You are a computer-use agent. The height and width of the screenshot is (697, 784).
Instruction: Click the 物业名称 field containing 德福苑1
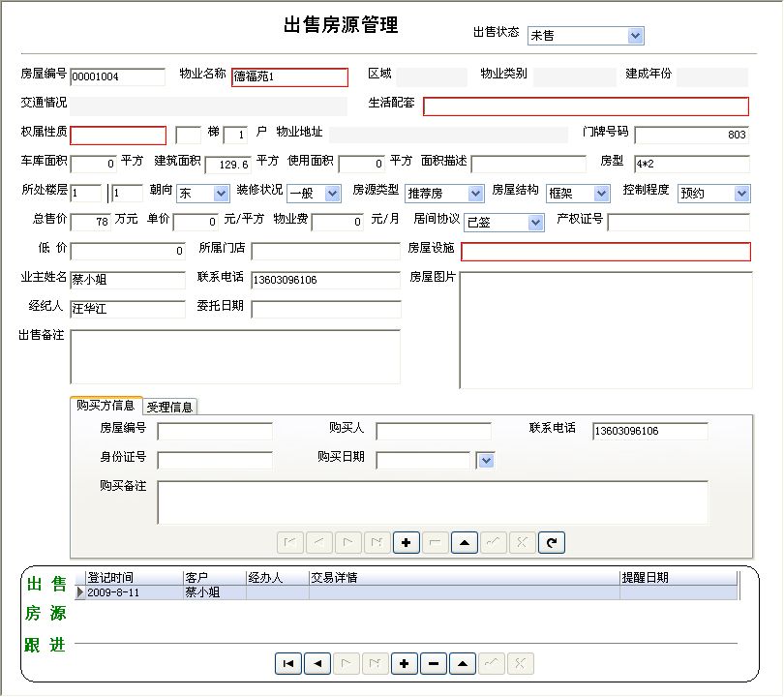pos(290,77)
